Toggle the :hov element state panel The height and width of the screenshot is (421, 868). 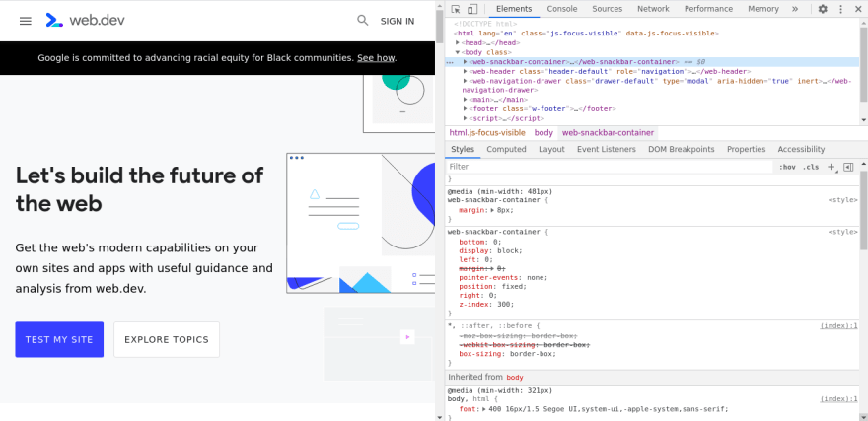[x=787, y=167]
